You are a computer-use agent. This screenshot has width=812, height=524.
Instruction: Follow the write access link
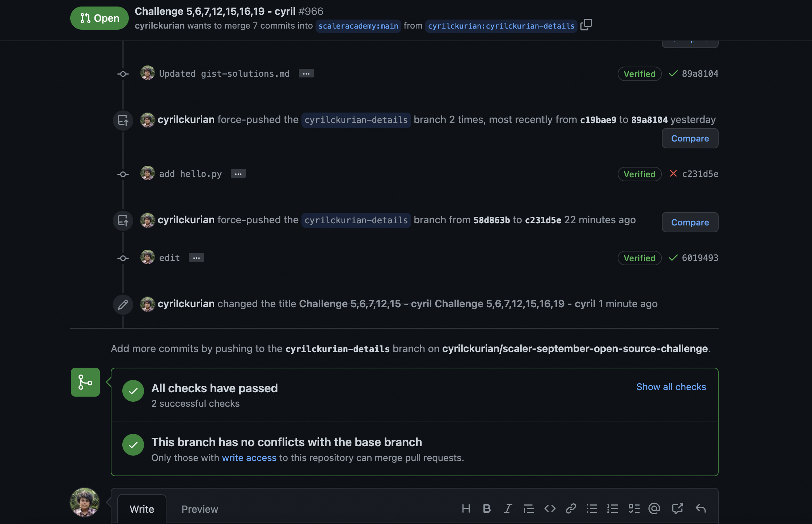(249, 457)
